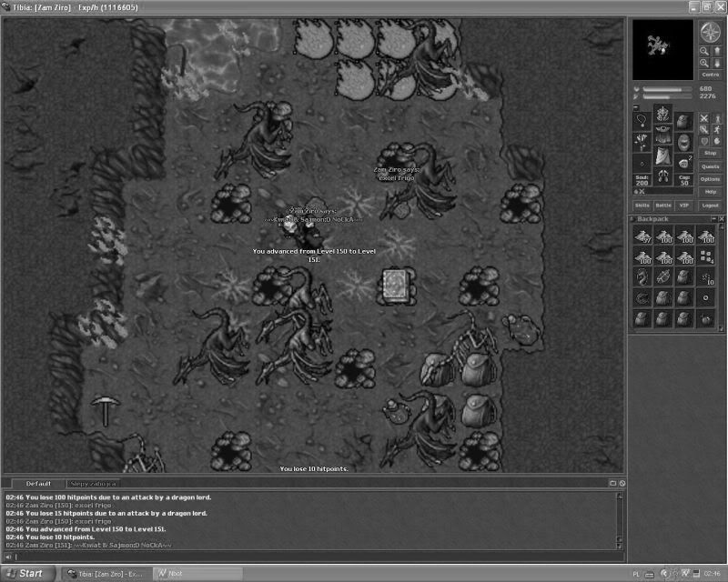
Task: Enable defensive fight mode (shield)
Action: [x=704, y=141]
